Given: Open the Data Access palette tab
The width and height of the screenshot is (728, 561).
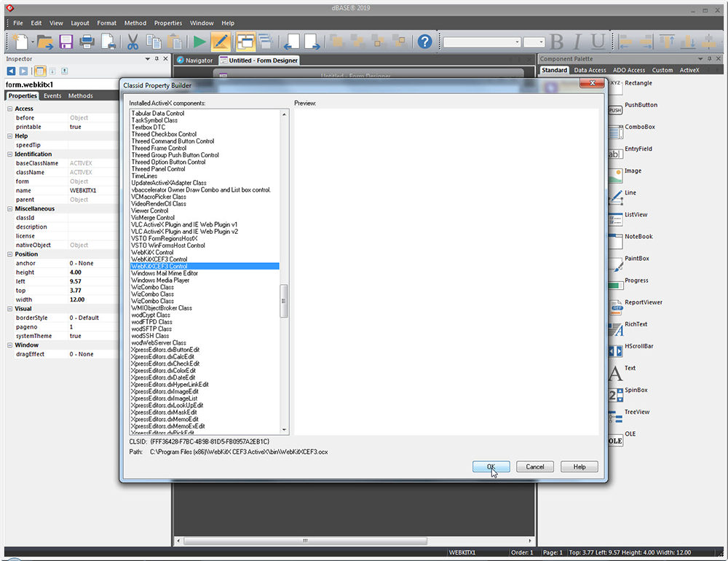Looking at the screenshot, I should pyautogui.click(x=590, y=70).
